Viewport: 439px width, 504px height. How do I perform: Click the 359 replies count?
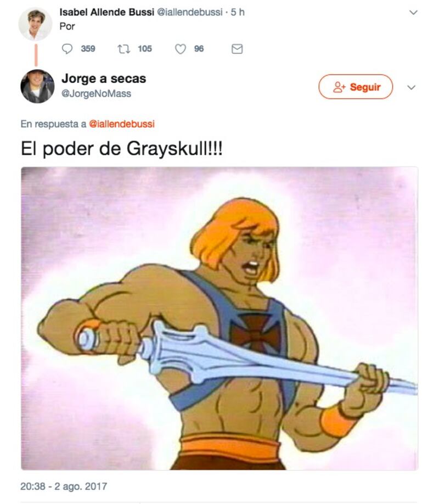click(88, 49)
